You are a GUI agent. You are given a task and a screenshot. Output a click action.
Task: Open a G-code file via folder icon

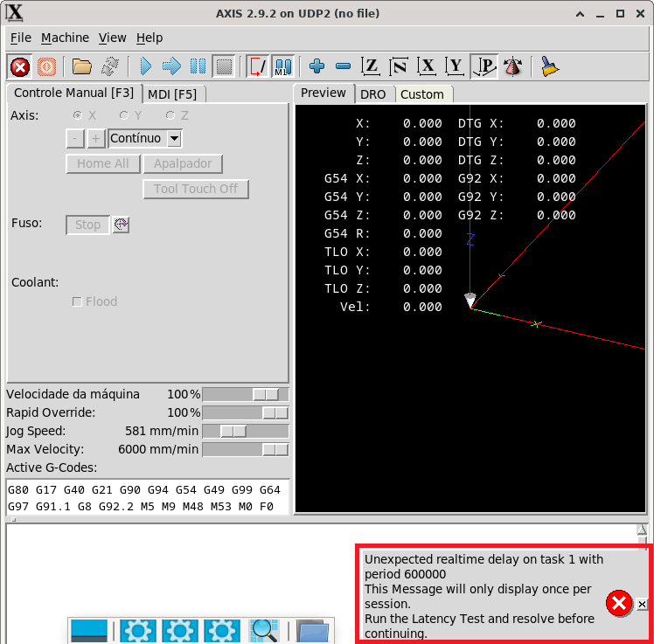coord(82,66)
